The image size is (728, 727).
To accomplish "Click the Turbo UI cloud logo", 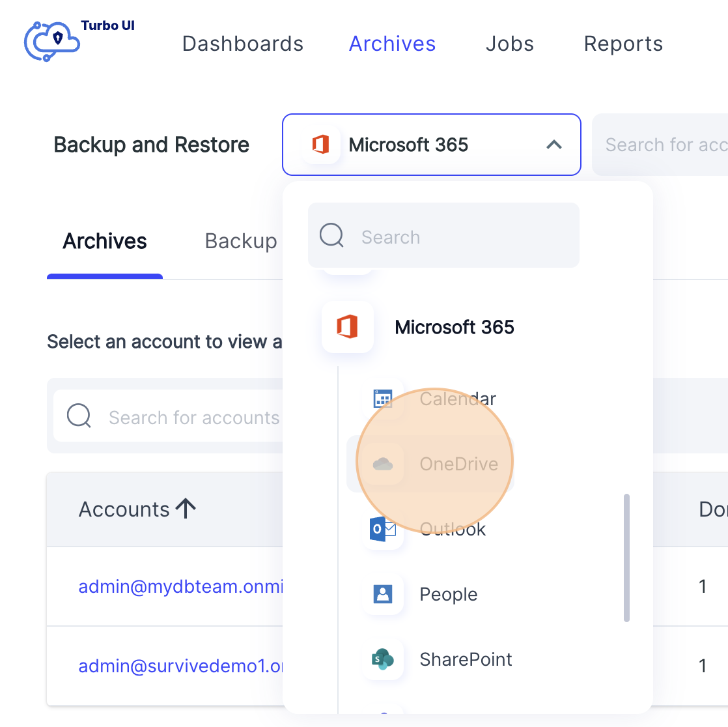I will coord(51,40).
